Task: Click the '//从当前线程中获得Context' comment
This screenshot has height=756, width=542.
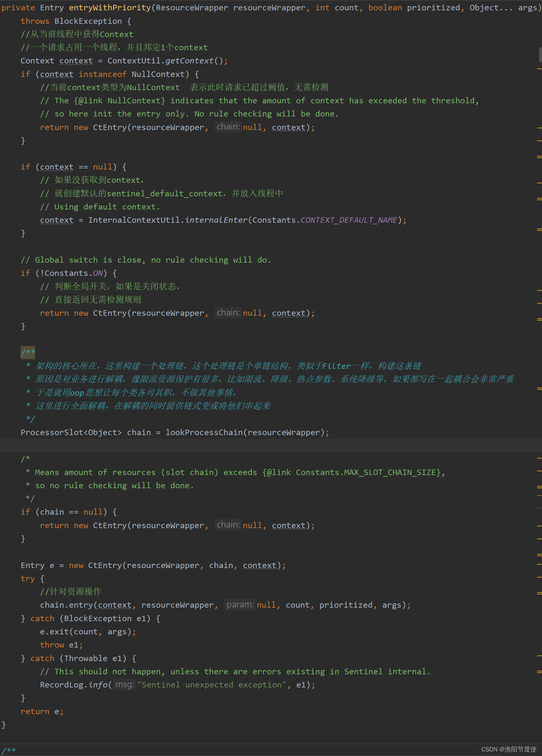Action: pos(77,34)
